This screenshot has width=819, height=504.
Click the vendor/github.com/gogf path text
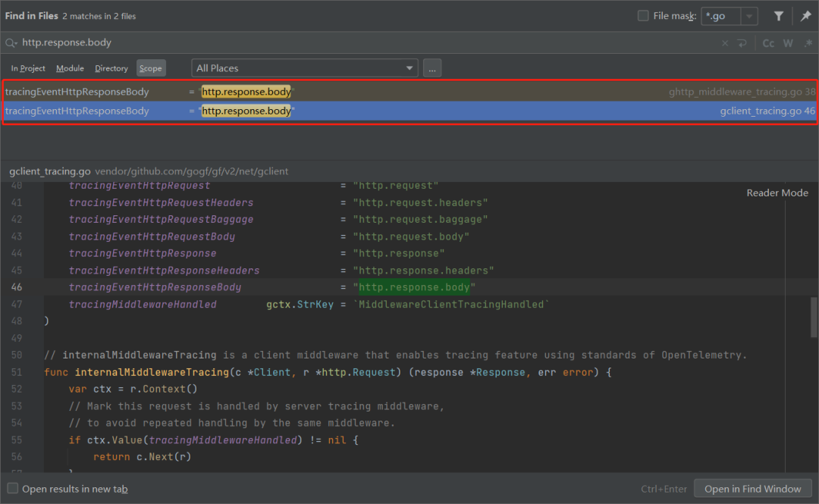pos(191,171)
